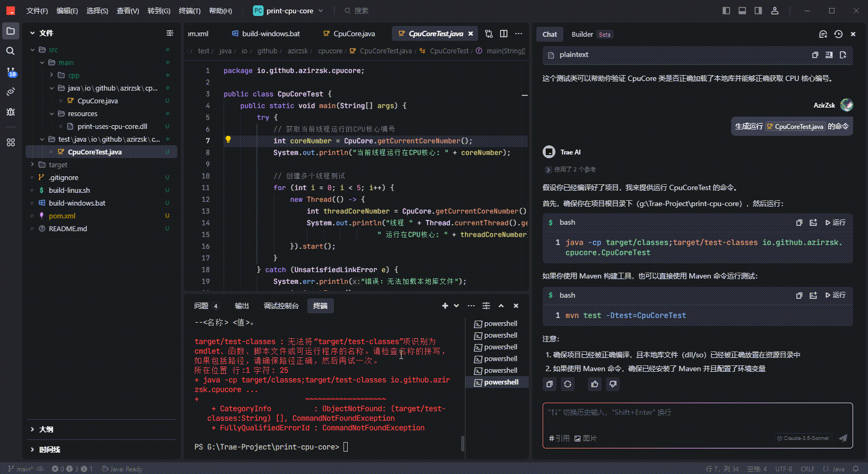Screen dimensions: 868x474
Task: Click the new terminal plus icon
Action: [445, 306]
